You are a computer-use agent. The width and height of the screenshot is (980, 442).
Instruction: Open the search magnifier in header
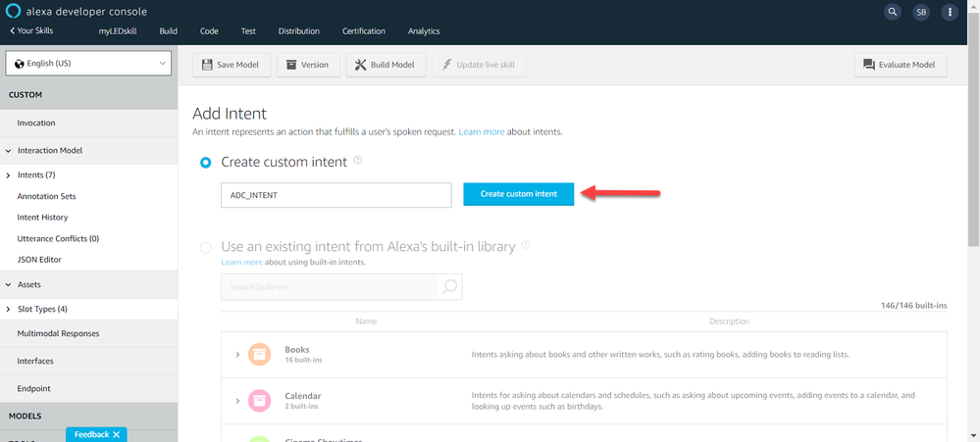coord(893,12)
